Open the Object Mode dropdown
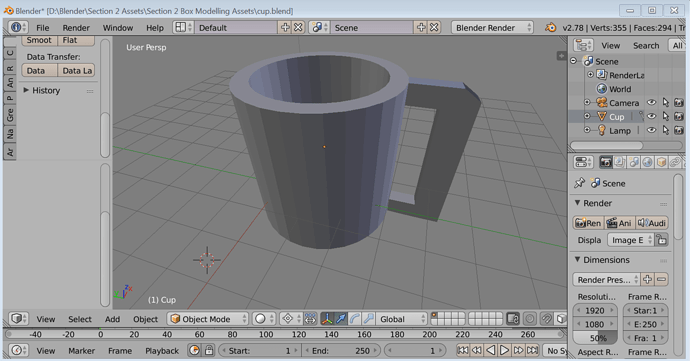 pyautogui.click(x=209, y=319)
